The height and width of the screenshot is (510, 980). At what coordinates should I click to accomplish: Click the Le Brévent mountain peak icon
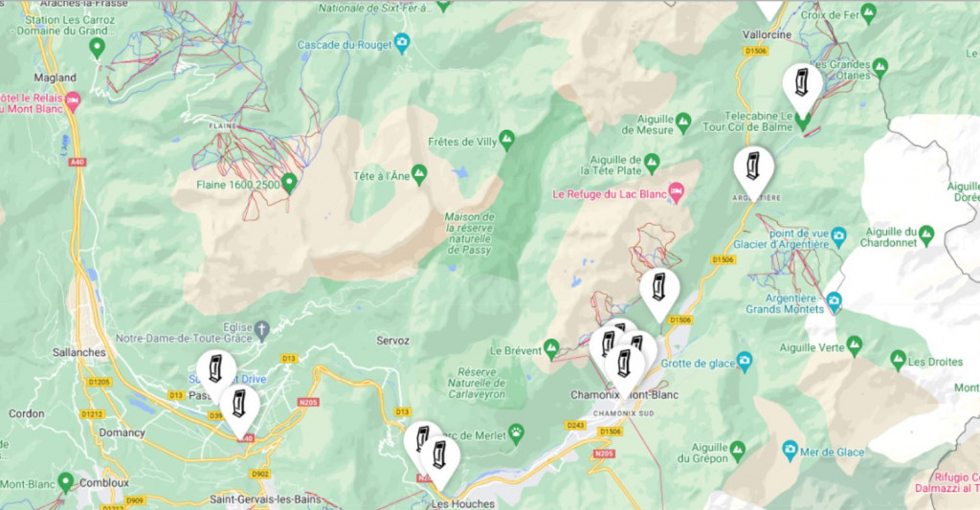[x=551, y=349]
